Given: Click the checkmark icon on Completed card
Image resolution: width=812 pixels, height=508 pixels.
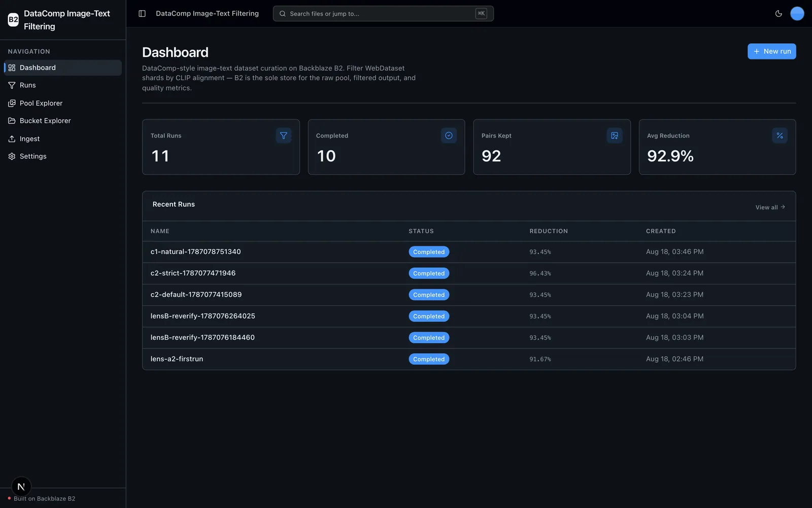Looking at the screenshot, I should [449, 136].
